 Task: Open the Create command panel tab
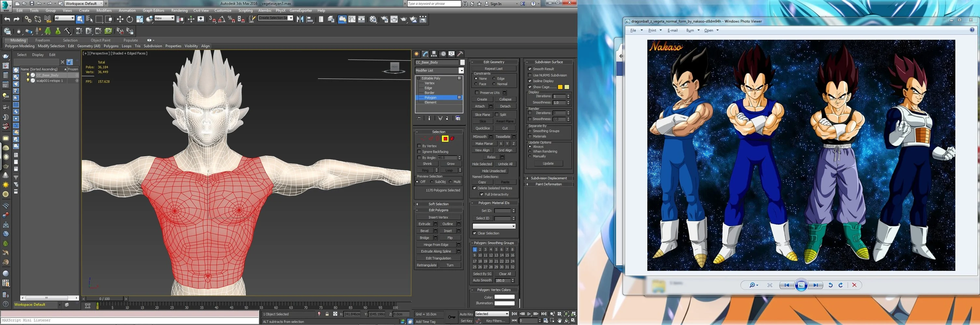[417, 54]
